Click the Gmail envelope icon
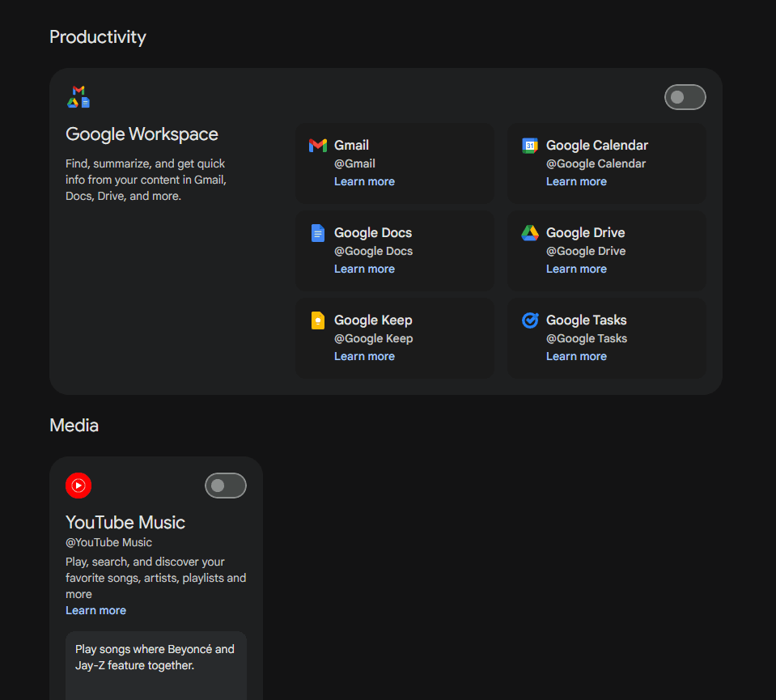This screenshot has height=700, width=776. coord(317,146)
